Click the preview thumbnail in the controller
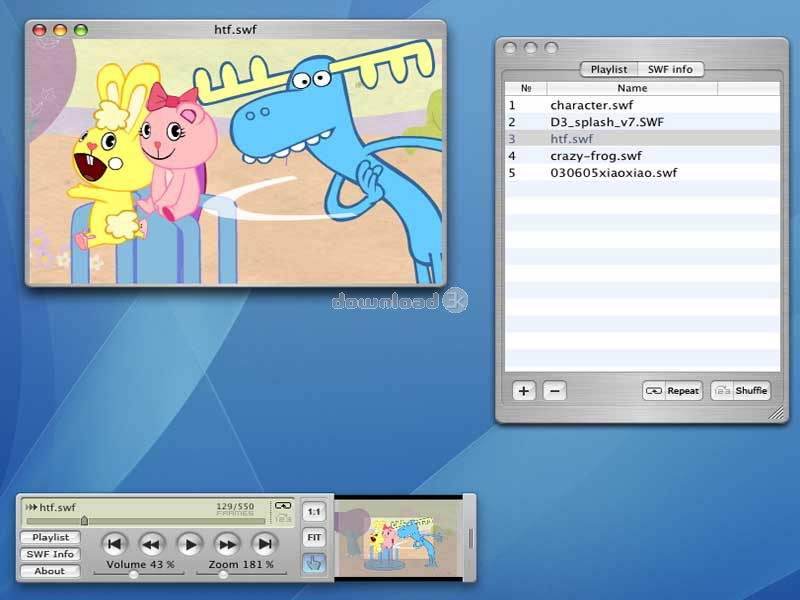 pos(398,538)
